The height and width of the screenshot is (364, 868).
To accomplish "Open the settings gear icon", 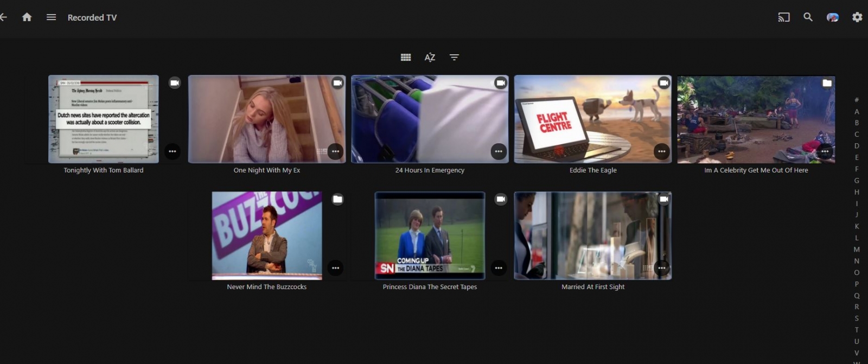I will (x=857, y=17).
